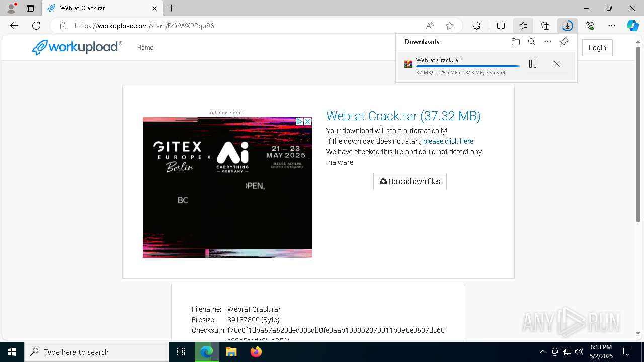Click the taskbar search box
The image size is (644, 362).
[97, 352]
